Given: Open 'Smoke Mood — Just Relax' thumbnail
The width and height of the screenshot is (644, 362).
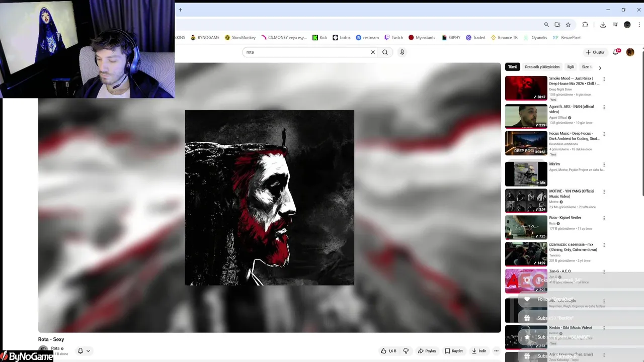Looking at the screenshot, I should point(526,88).
